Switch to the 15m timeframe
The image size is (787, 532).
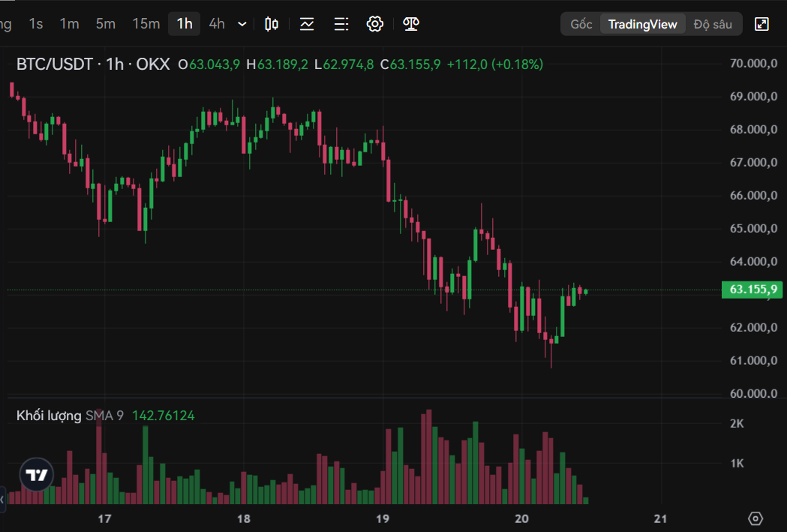coord(146,23)
